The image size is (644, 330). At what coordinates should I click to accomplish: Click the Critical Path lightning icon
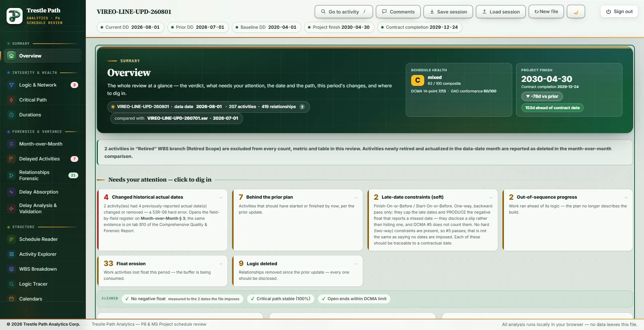tap(11, 100)
